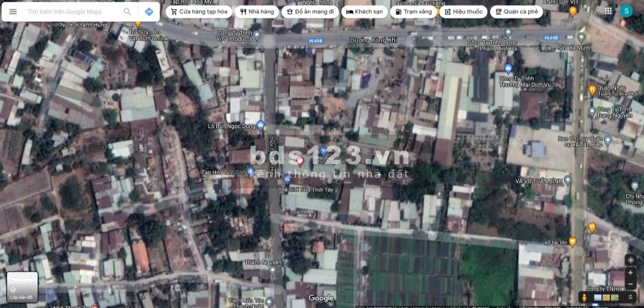The image size is (644, 308).
Task: Open 'Ban Chỉ huy Quân sự xã Tân Hiệp' pin
Action: point(608,140)
